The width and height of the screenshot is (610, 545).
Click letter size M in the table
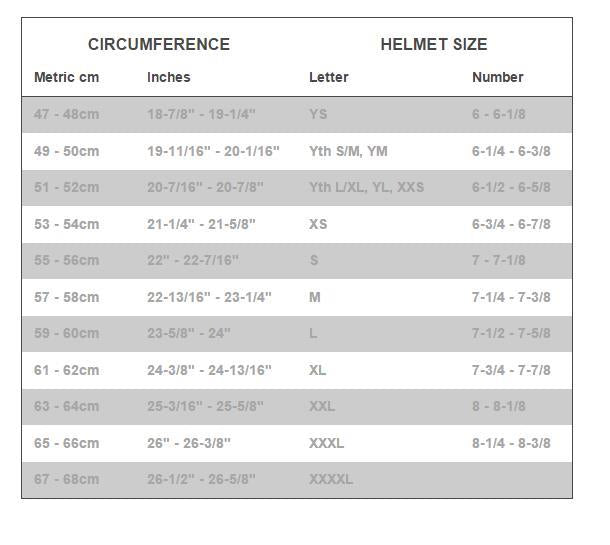[315, 297]
